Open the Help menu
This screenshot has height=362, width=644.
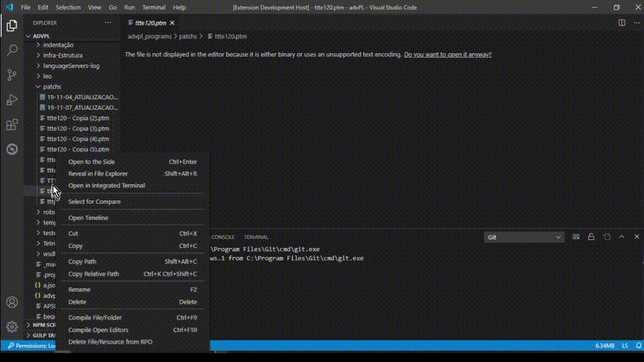179,8
